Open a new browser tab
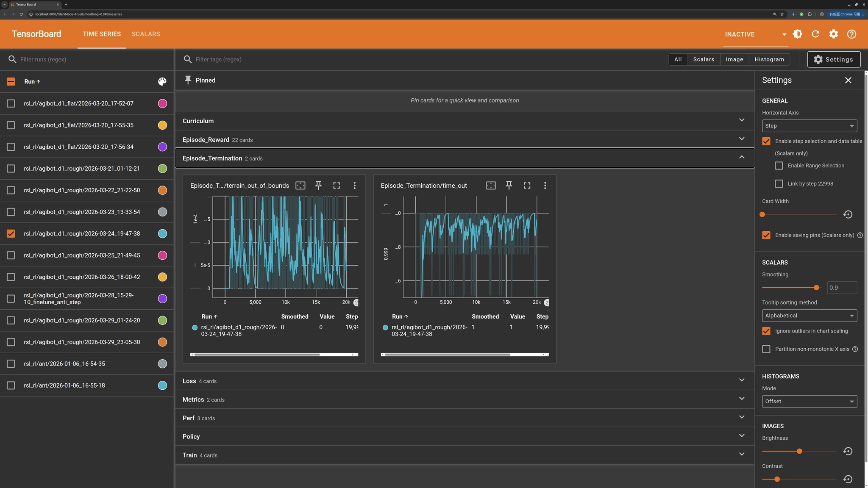The height and width of the screenshot is (488, 868). [66, 4]
